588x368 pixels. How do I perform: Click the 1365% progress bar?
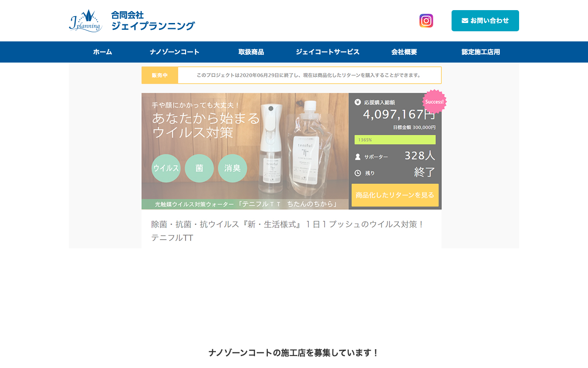click(x=395, y=139)
